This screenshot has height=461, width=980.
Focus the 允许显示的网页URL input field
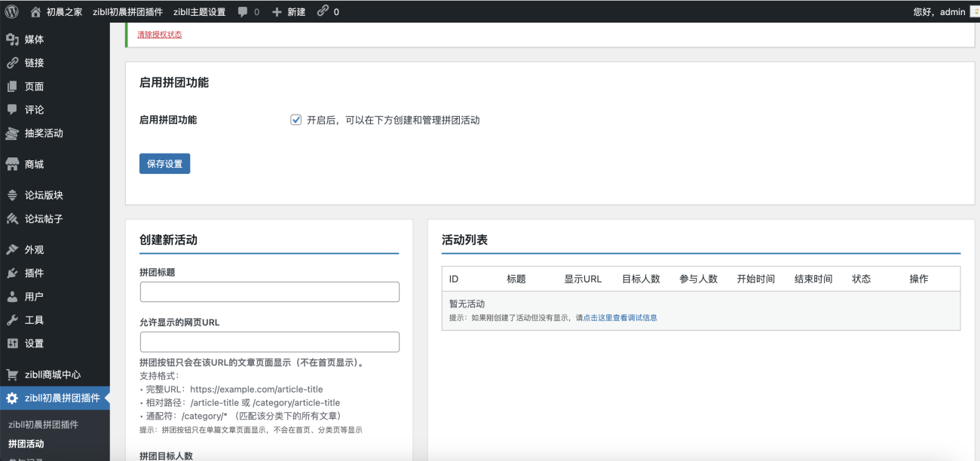point(269,342)
